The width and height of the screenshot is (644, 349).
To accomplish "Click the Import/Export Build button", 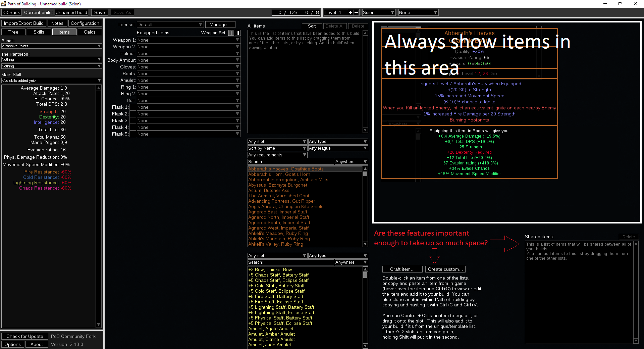I will (x=24, y=23).
